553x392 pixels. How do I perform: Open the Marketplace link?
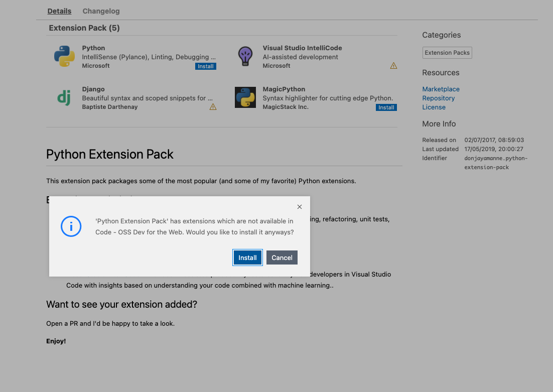tap(441, 89)
